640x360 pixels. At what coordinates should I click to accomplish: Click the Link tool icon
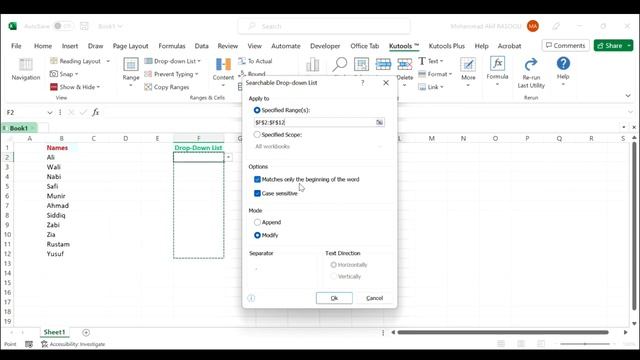(422, 87)
